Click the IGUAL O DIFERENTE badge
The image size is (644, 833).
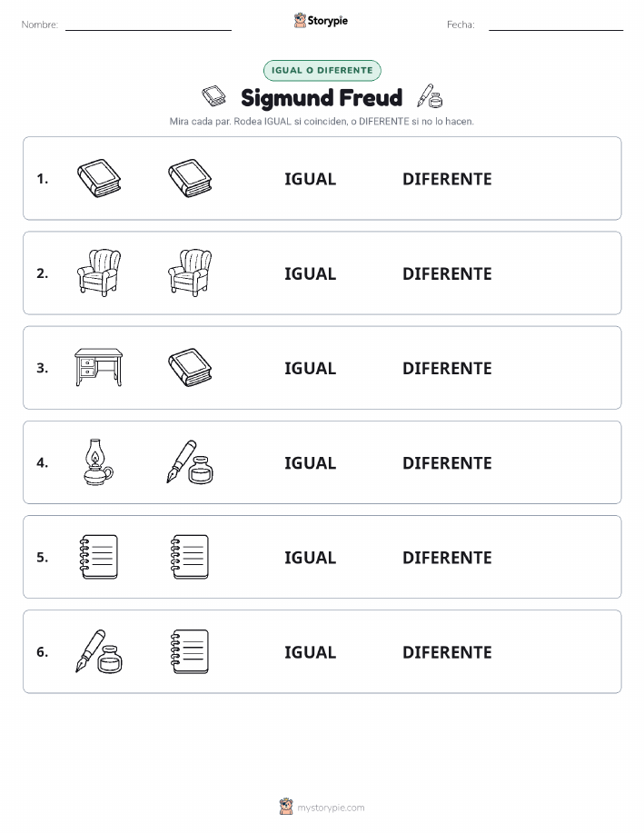click(x=322, y=71)
